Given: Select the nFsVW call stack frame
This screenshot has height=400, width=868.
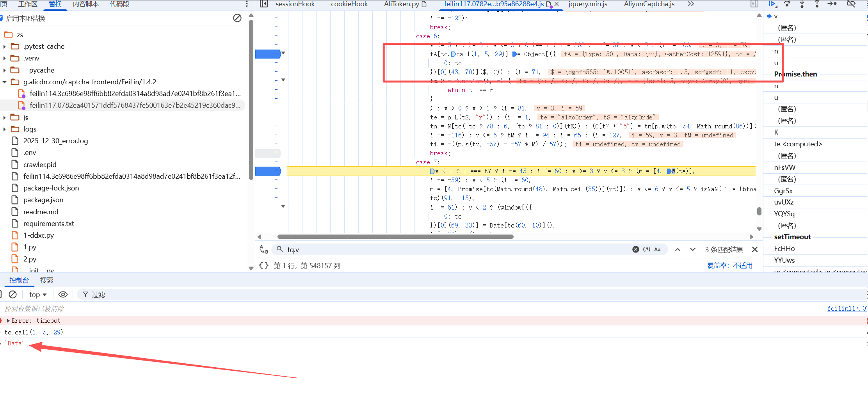Looking at the screenshot, I should (785, 167).
